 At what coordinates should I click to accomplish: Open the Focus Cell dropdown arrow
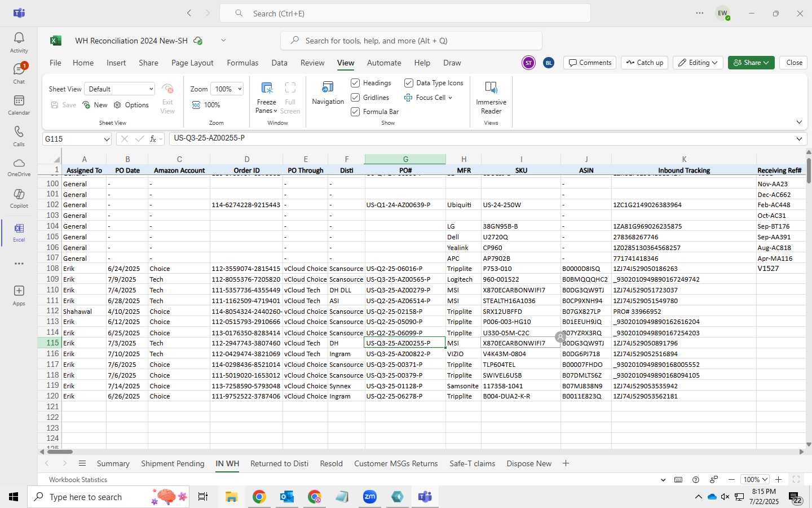click(450, 98)
